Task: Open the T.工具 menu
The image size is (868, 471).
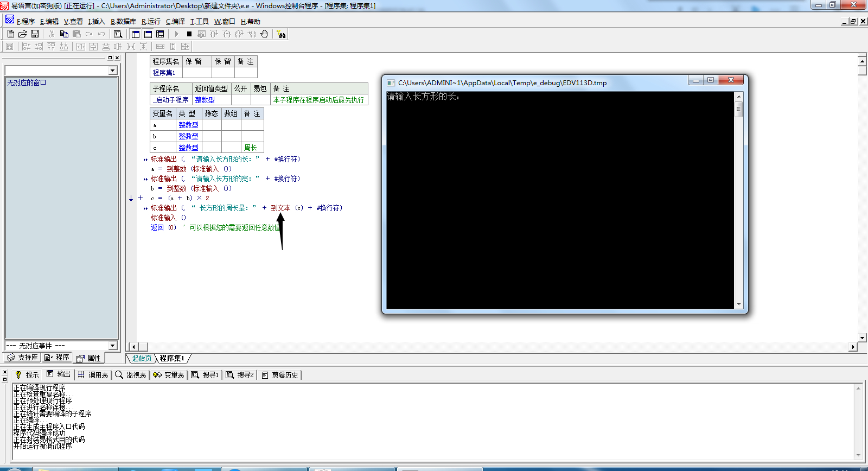Action: [x=199, y=22]
